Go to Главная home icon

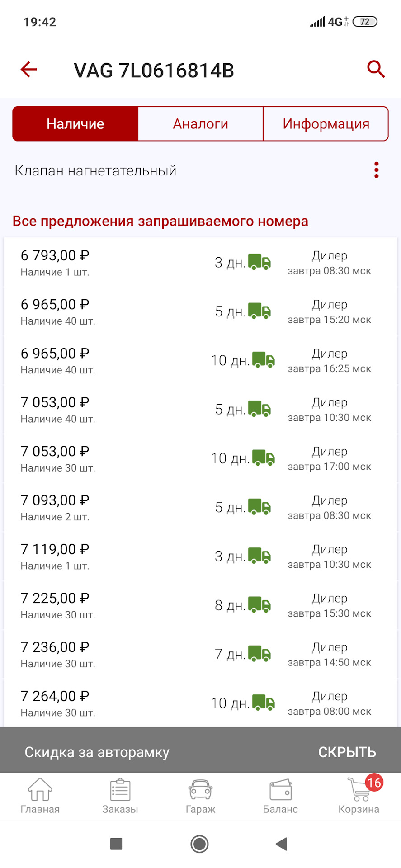(40, 797)
